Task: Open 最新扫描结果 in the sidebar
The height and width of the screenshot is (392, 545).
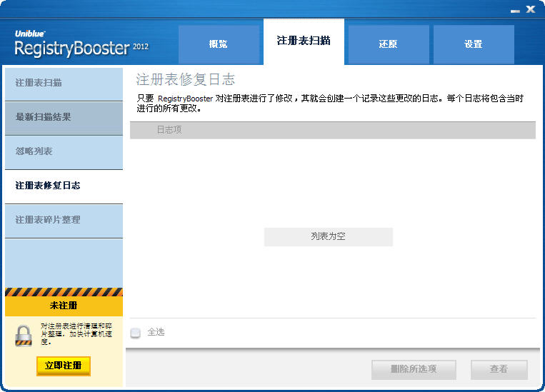Action: [64, 118]
